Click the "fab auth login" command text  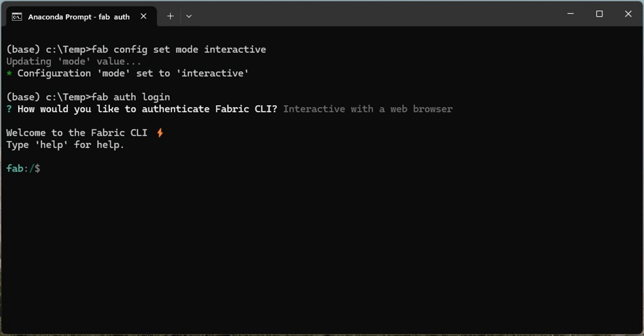[130, 97]
